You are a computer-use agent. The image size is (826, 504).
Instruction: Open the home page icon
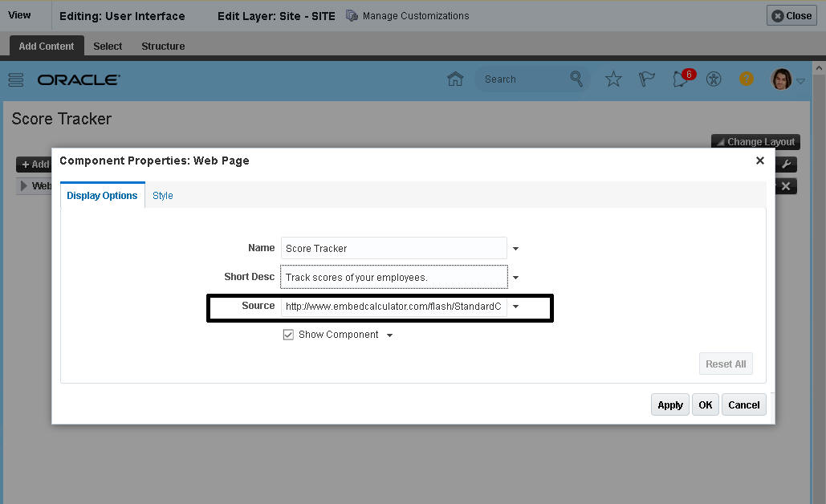point(454,79)
